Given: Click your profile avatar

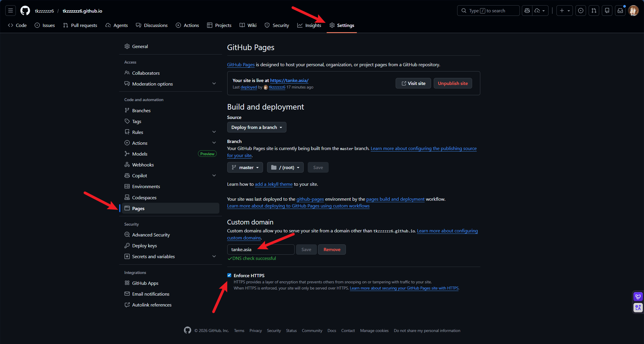Looking at the screenshot, I should (633, 11).
